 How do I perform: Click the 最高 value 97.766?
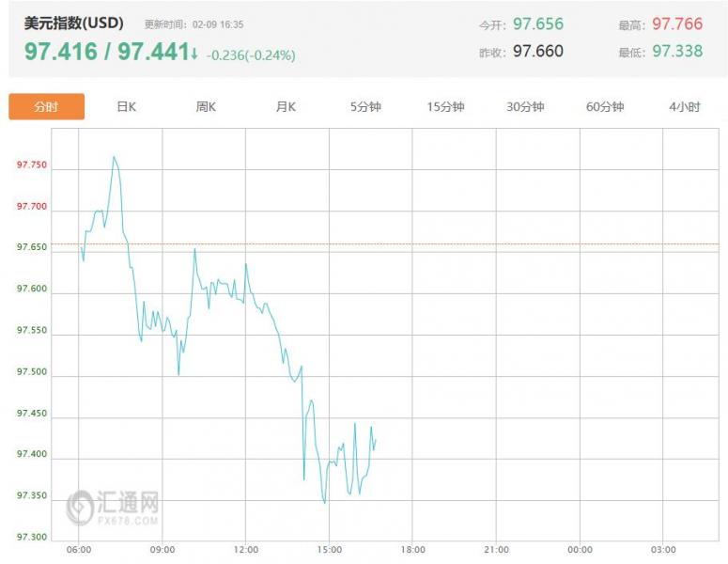(677, 23)
